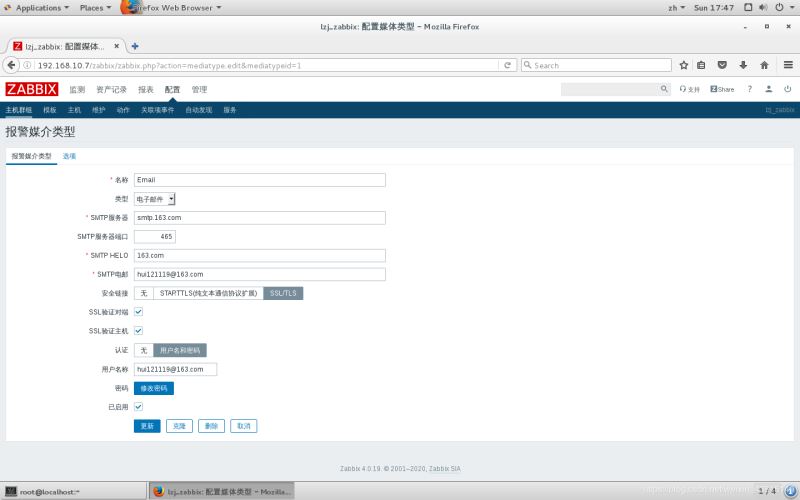
Task: Toggle the SSL验证对端 checkbox
Action: point(138,312)
